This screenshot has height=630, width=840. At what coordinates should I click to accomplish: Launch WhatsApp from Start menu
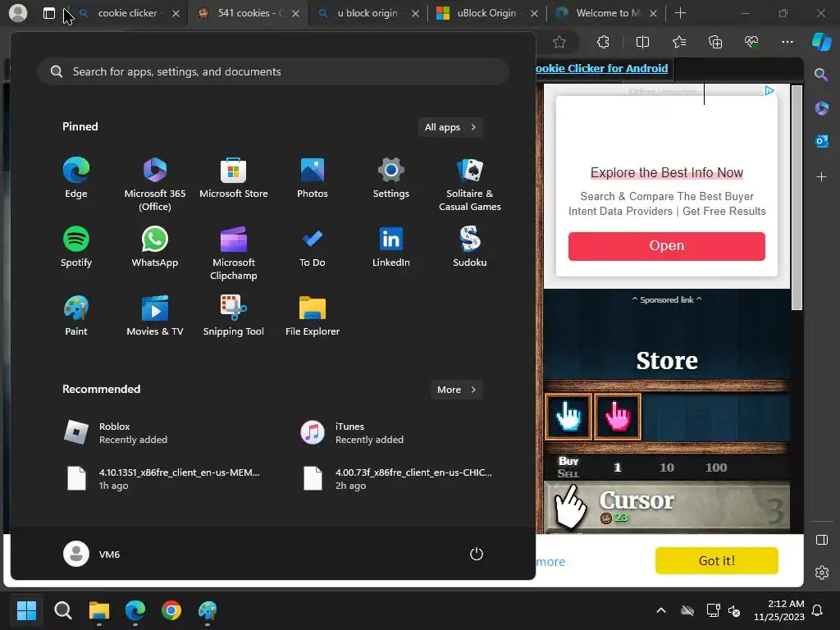tap(155, 247)
